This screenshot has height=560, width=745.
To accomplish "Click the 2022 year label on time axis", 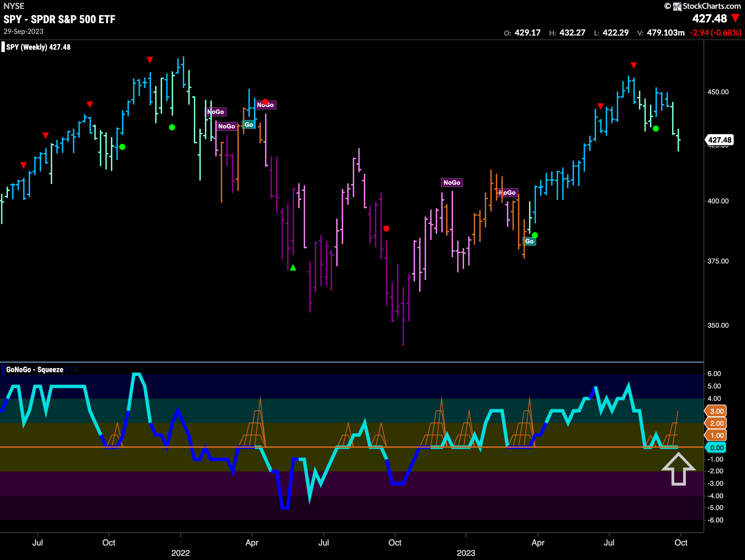I will pyautogui.click(x=181, y=553).
